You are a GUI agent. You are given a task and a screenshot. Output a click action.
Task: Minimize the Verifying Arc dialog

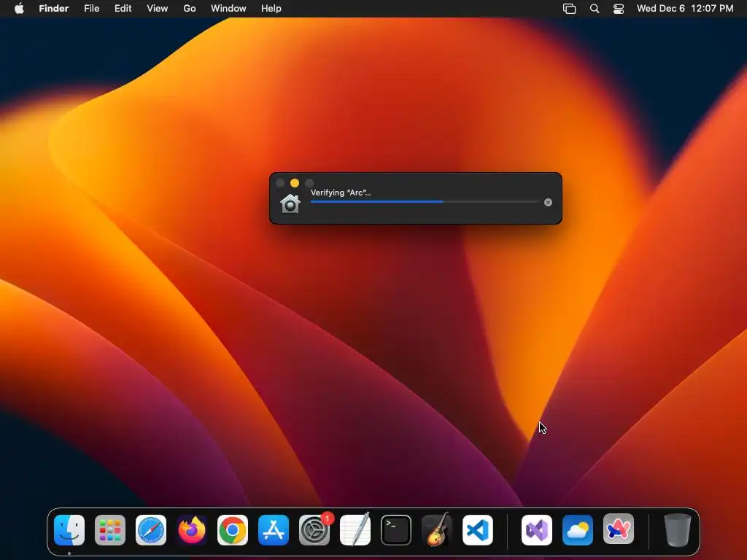pyautogui.click(x=295, y=183)
